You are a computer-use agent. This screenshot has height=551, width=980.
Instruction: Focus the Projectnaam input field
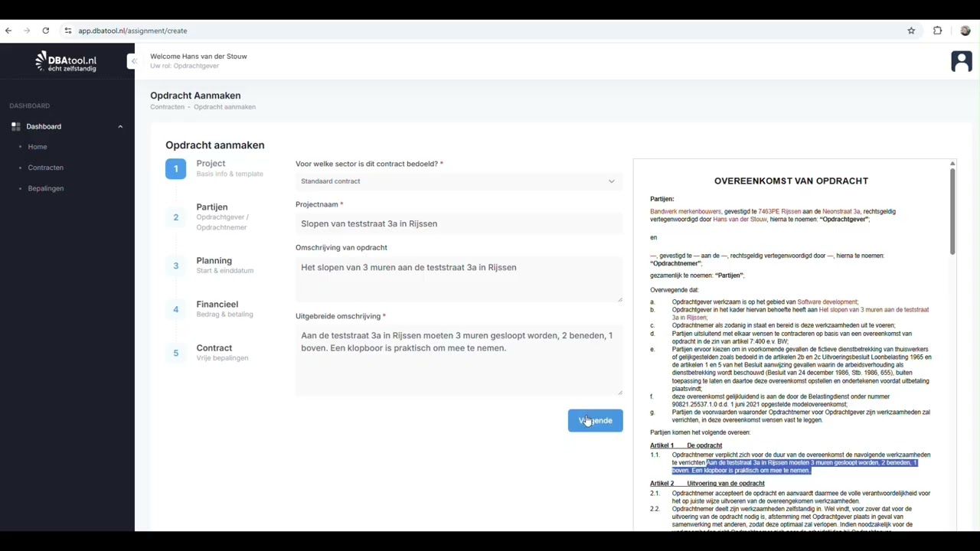pos(459,223)
